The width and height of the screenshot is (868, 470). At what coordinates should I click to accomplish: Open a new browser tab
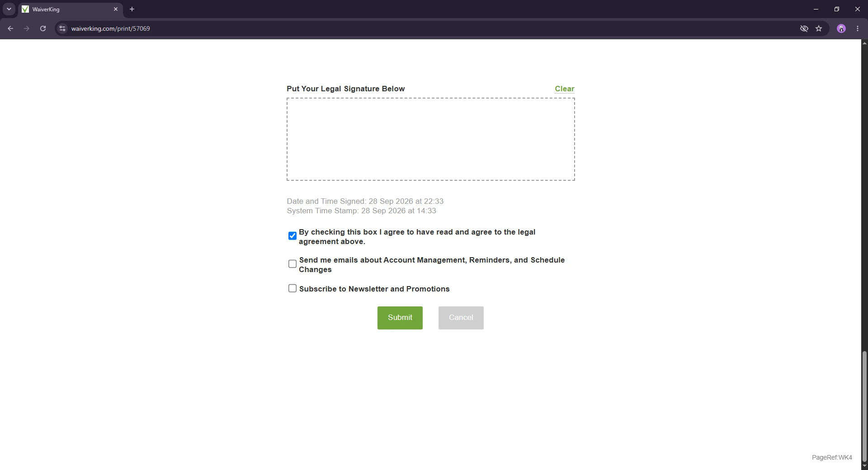[x=132, y=9]
